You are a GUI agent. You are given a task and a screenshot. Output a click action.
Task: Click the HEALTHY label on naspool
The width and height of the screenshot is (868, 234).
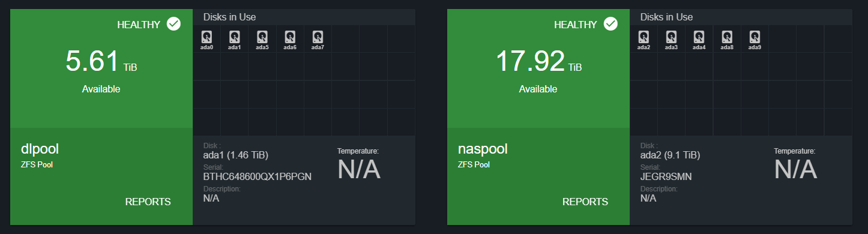[576, 25]
